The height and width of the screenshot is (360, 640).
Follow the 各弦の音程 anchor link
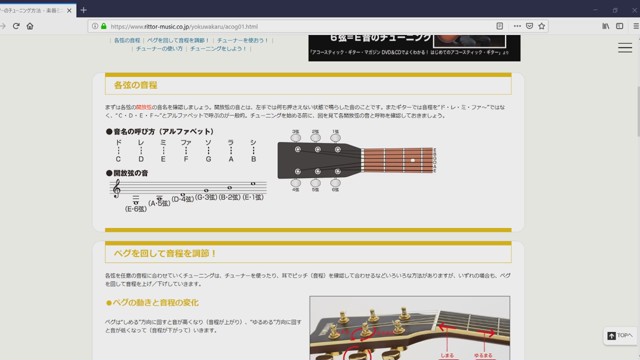pyautogui.click(x=127, y=40)
